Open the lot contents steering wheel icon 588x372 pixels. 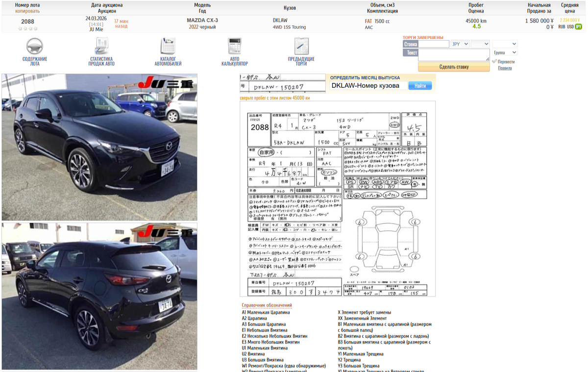click(35, 46)
